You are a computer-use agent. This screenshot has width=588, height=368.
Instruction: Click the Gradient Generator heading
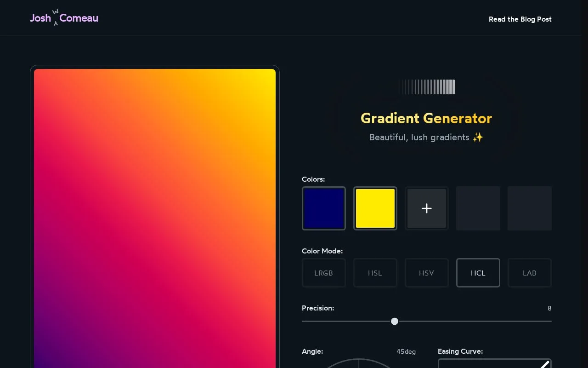click(x=426, y=118)
